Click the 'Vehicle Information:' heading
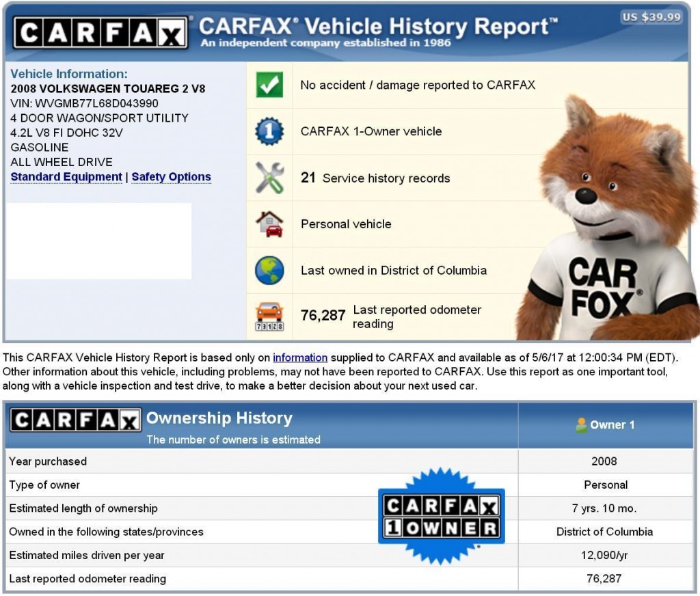700x596 pixels. point(69,74)
